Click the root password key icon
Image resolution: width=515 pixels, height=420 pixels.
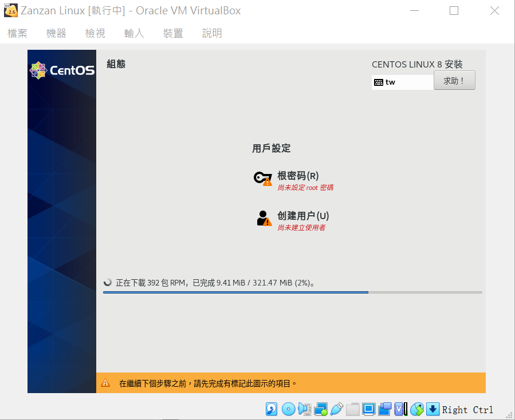click(x=263, y=179)
